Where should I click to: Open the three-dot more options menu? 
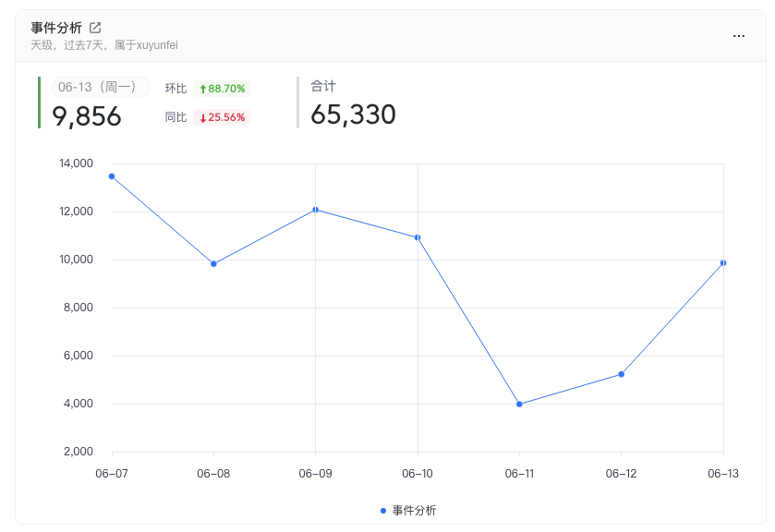tap(739, 36)
